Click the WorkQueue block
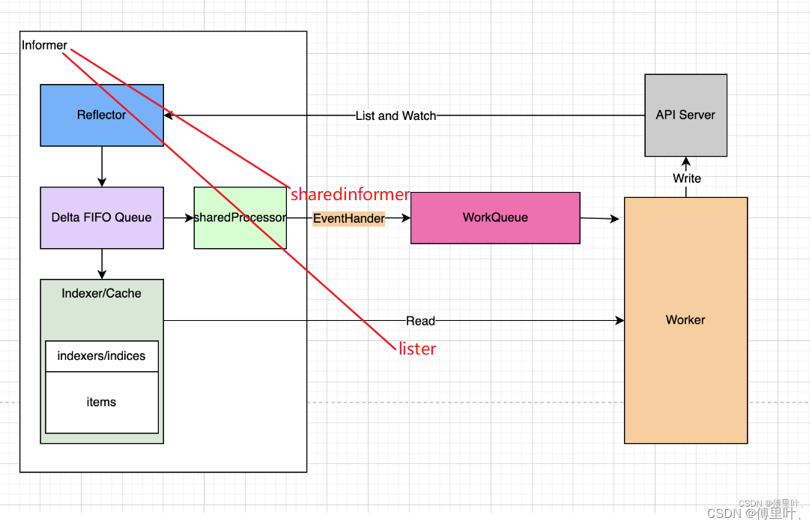Viewport: 812px width, 527px height. click(494, 217)
